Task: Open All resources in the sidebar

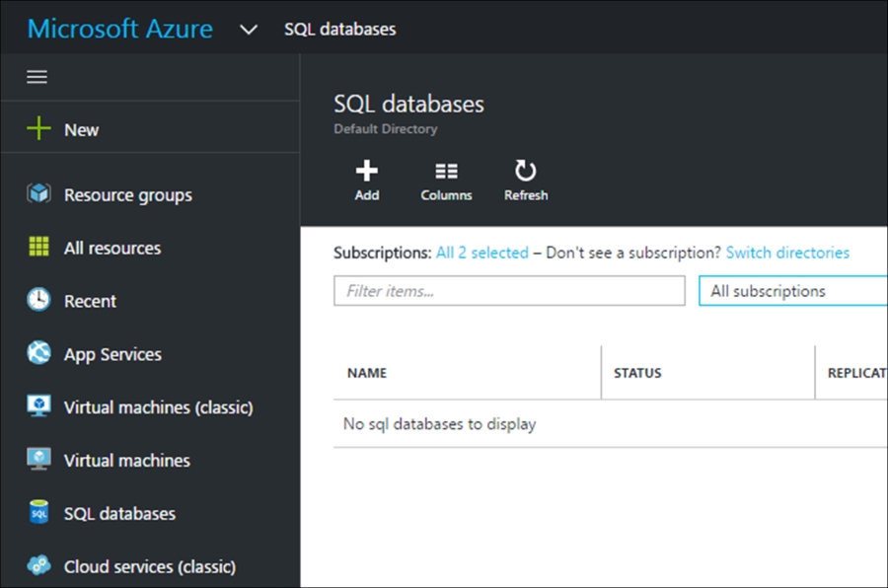Action: 112,248
